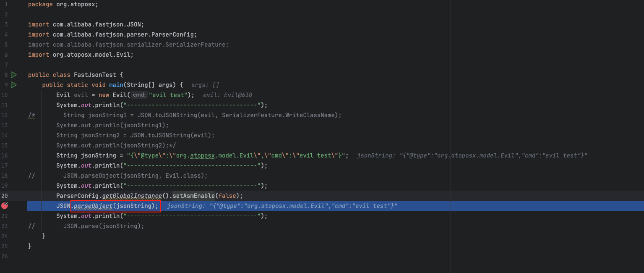Click the inline debug value 'evil: Evil@638'
644x273 pixels.
pos(227,95)
